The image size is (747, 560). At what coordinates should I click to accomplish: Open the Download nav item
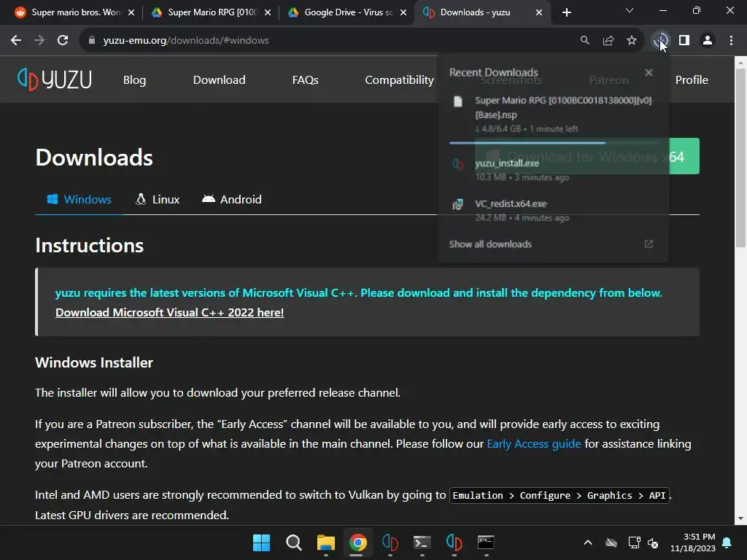(x=219, y=80)
